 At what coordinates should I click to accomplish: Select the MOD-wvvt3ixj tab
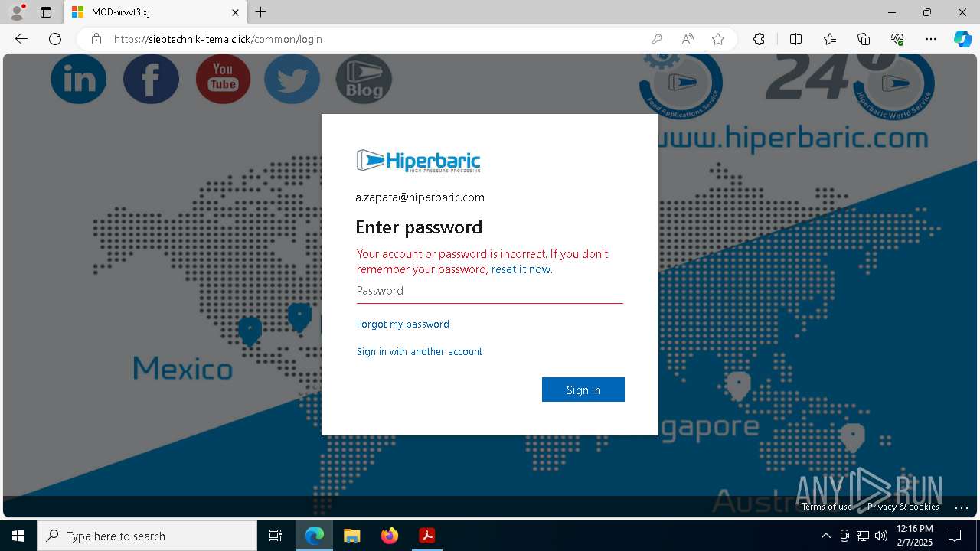pos(155,12)
